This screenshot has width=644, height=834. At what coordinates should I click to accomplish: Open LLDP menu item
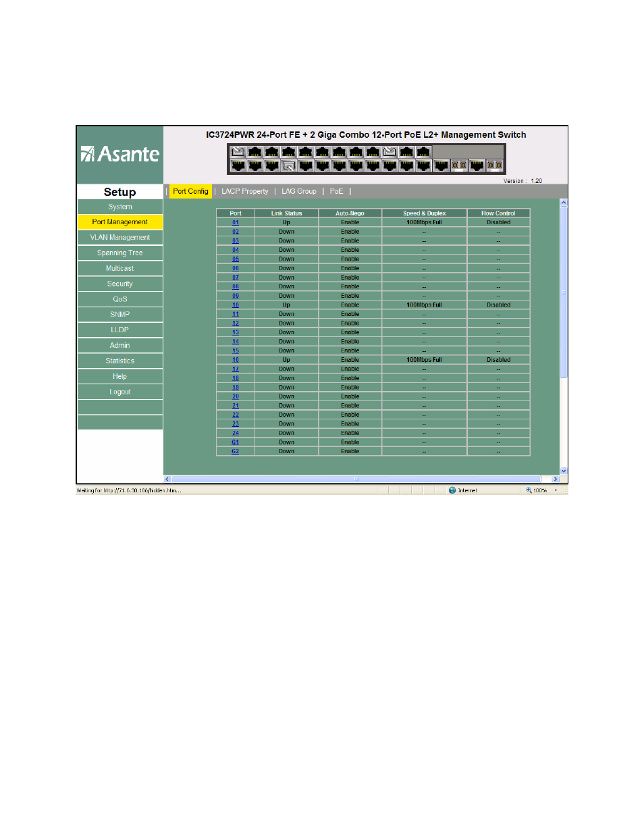pyautogui.click(x=120, y=330)
